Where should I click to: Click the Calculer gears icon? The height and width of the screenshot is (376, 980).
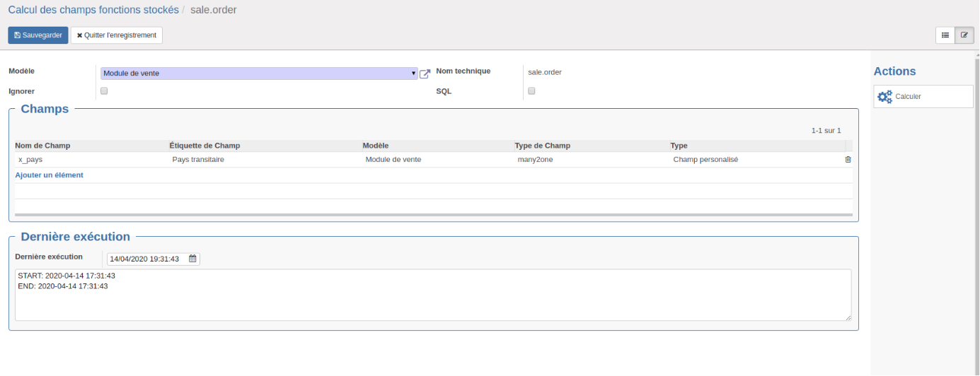[x=884, y=97]
